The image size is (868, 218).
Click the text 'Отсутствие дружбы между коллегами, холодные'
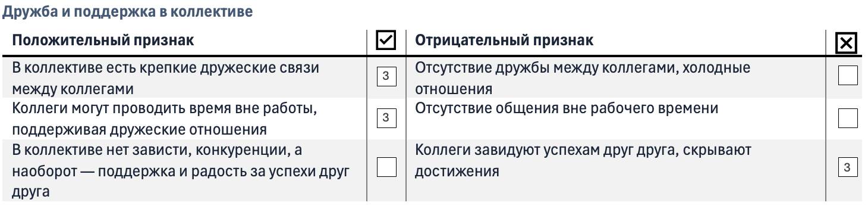582,68
